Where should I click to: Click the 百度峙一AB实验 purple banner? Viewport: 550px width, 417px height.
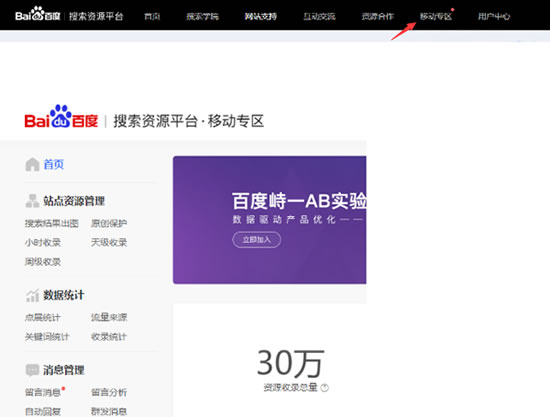point(269,220)
